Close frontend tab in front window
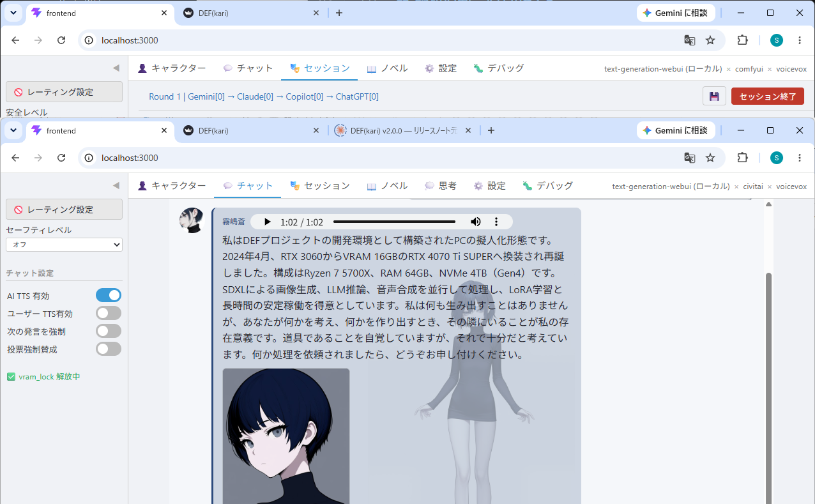Viewport: 815px width, 504px height. click(x=164, y=130)
